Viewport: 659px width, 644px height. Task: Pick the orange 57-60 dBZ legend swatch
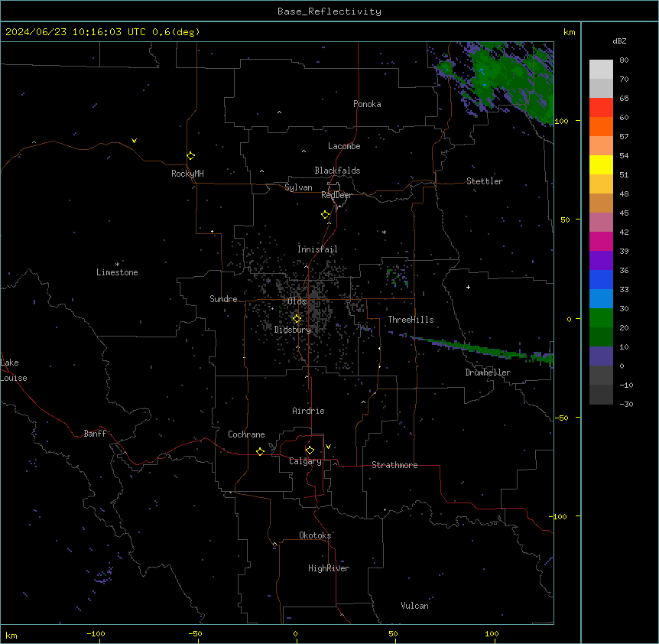[x=601, y=126]
